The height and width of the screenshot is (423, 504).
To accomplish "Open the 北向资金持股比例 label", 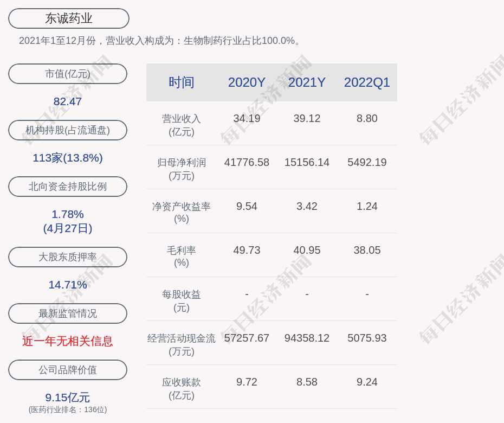I will (68, 187).
